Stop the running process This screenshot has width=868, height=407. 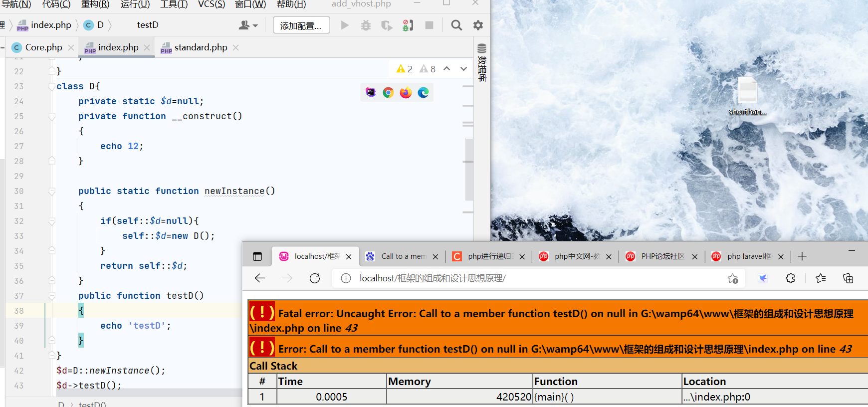429,25
